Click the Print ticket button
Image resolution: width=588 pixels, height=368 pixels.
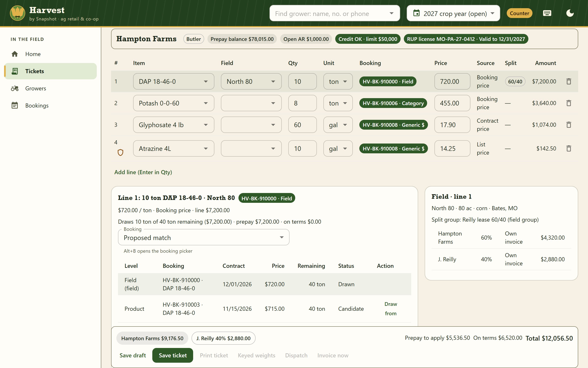214,355
